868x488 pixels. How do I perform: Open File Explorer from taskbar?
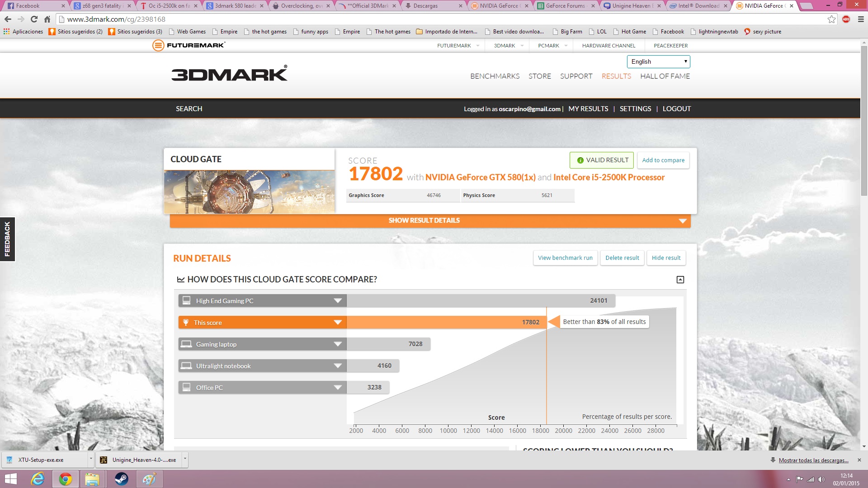(x=92, y=479)
